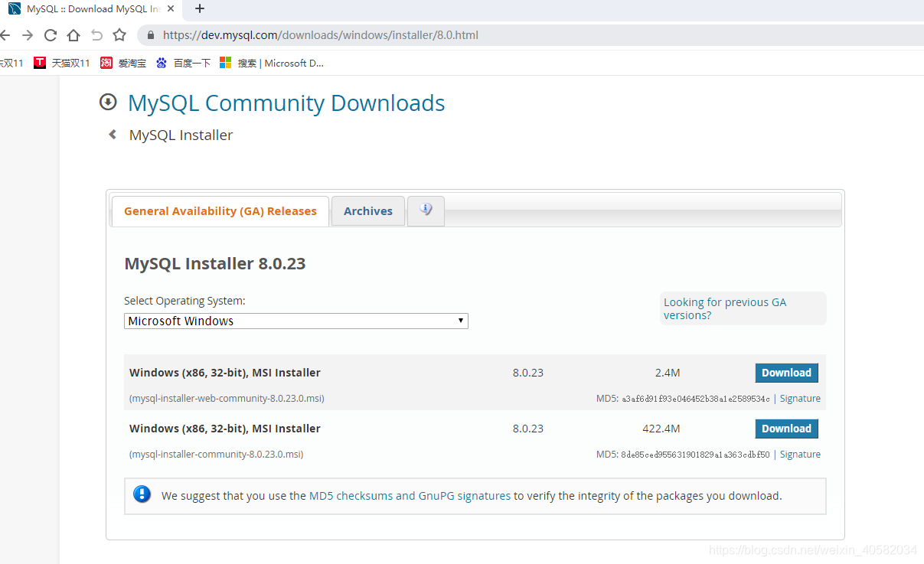Click the circled download arrow icon beside title
The width and height of the screenshot is (924, 564).
coord(109,102)
